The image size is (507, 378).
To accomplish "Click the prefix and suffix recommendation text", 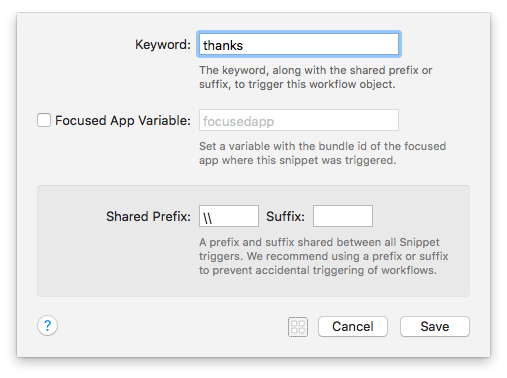I will click(323, 256).
